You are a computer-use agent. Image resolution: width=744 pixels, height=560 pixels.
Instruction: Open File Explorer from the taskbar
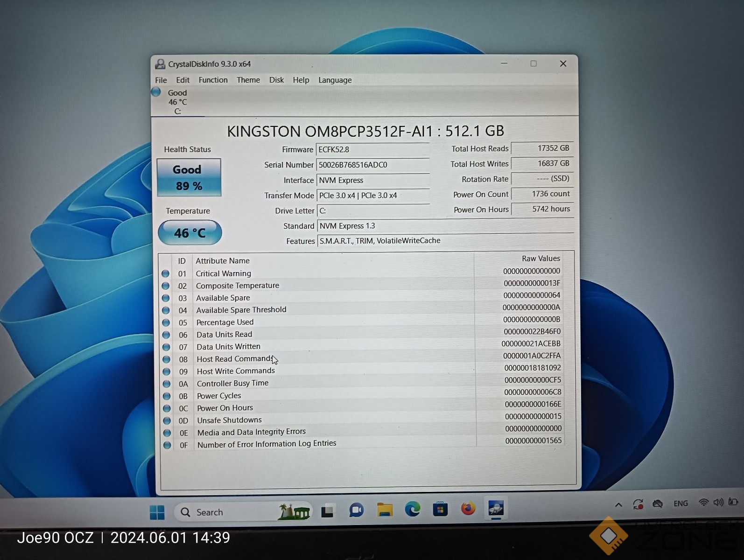[x=385, y=510]
